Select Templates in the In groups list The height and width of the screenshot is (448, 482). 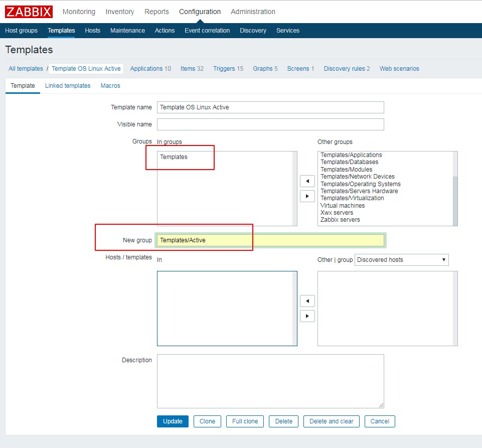point(174,157)
